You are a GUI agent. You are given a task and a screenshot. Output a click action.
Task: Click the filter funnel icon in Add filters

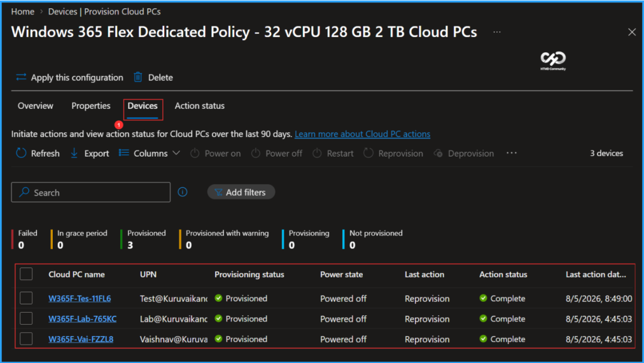tap(218, 192)
